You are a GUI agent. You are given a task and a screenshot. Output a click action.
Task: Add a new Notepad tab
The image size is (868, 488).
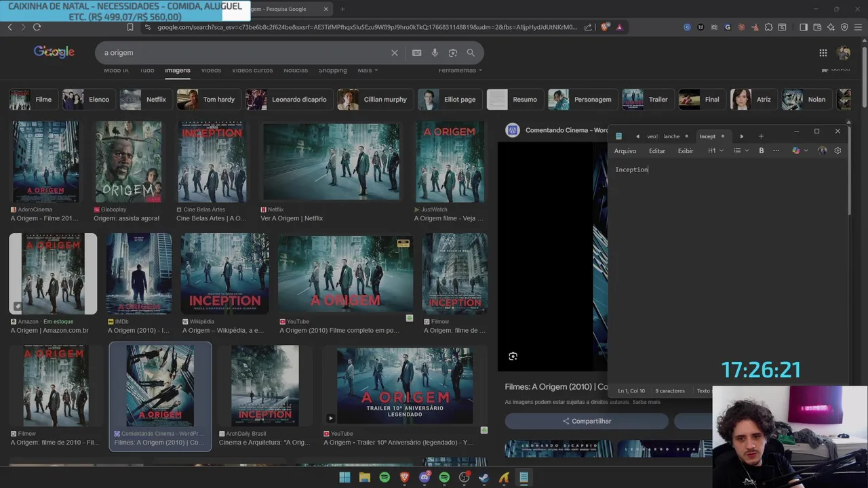point(760,136)
